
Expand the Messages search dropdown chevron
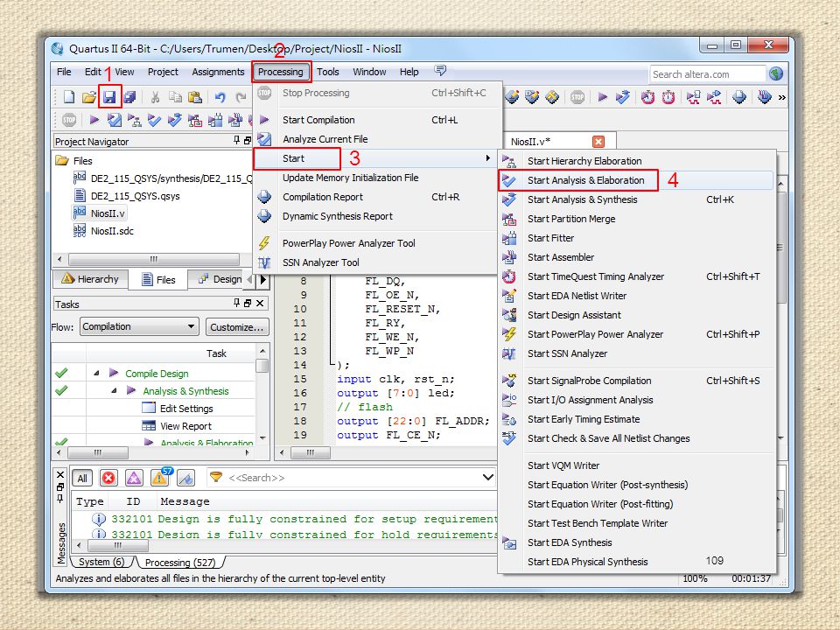[x=487, y=477]
